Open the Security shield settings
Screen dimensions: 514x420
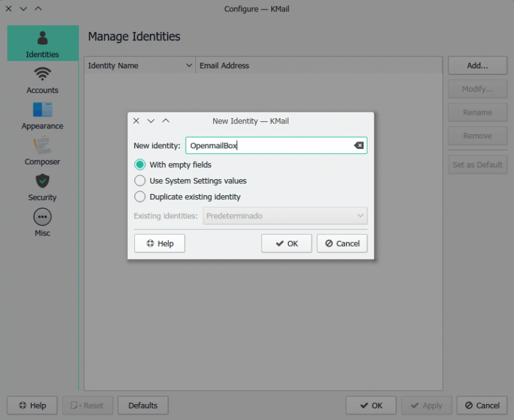42,187
